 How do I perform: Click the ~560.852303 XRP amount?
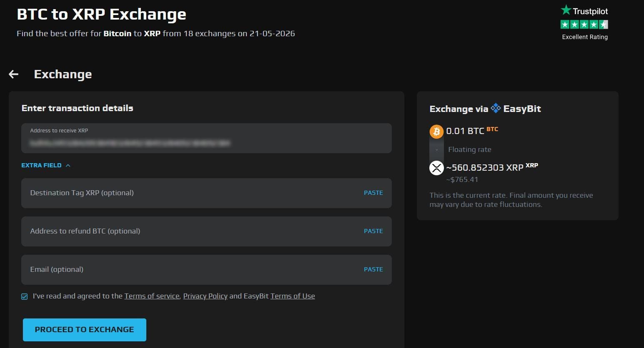tap(484, 168)
